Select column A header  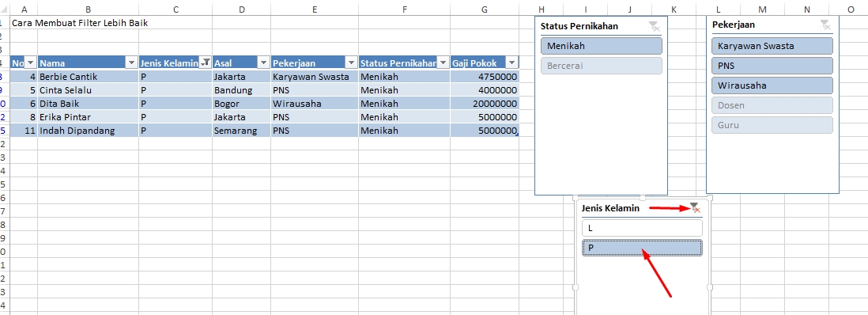pos(24,9)
